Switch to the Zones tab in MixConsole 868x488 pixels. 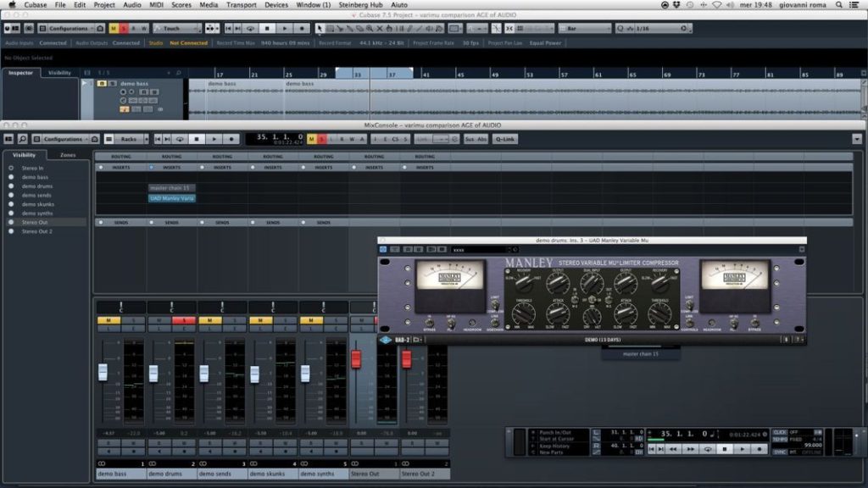(67, 155)
